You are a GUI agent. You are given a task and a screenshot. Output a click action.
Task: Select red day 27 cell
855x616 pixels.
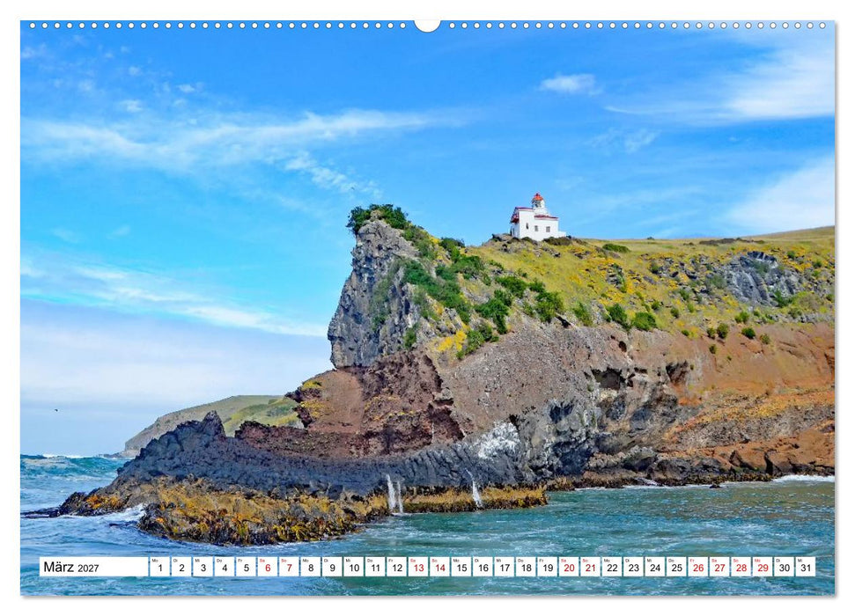(x=719, y=567)
